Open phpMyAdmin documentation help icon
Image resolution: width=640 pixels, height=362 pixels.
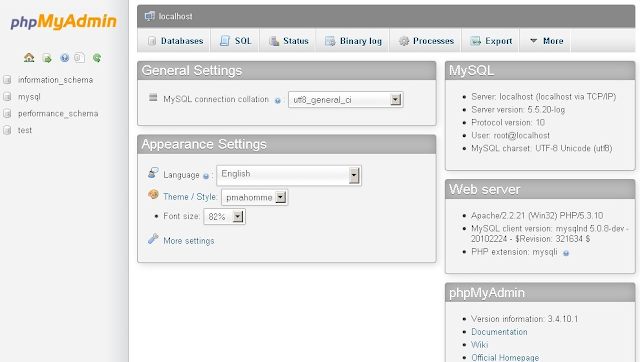tap(64, 58)
